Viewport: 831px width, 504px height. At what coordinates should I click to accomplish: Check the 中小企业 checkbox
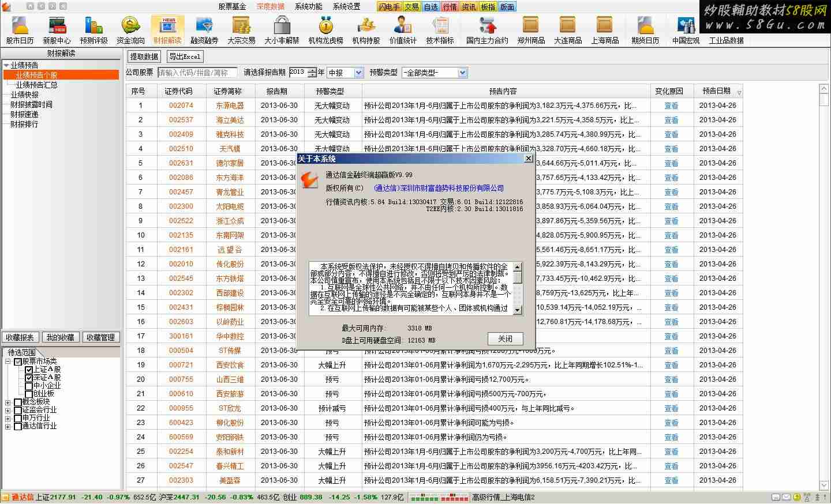(x=29, y=386)
